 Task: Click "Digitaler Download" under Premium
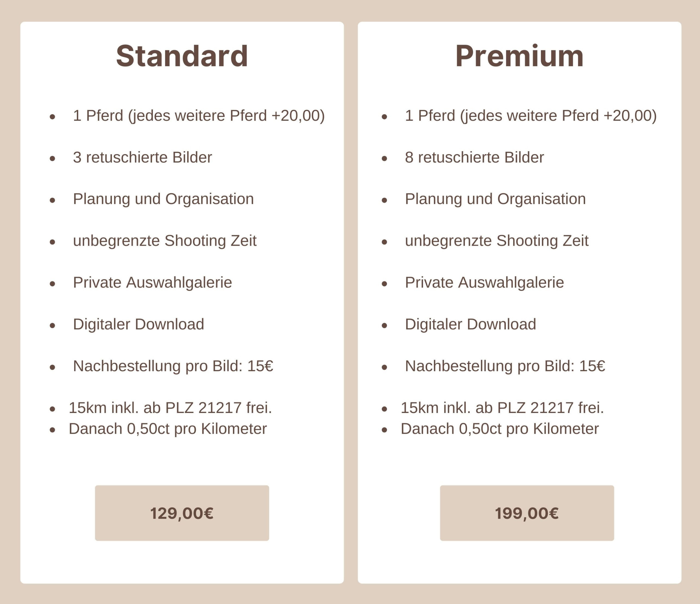pyautogui.click(x=470, y=324)
